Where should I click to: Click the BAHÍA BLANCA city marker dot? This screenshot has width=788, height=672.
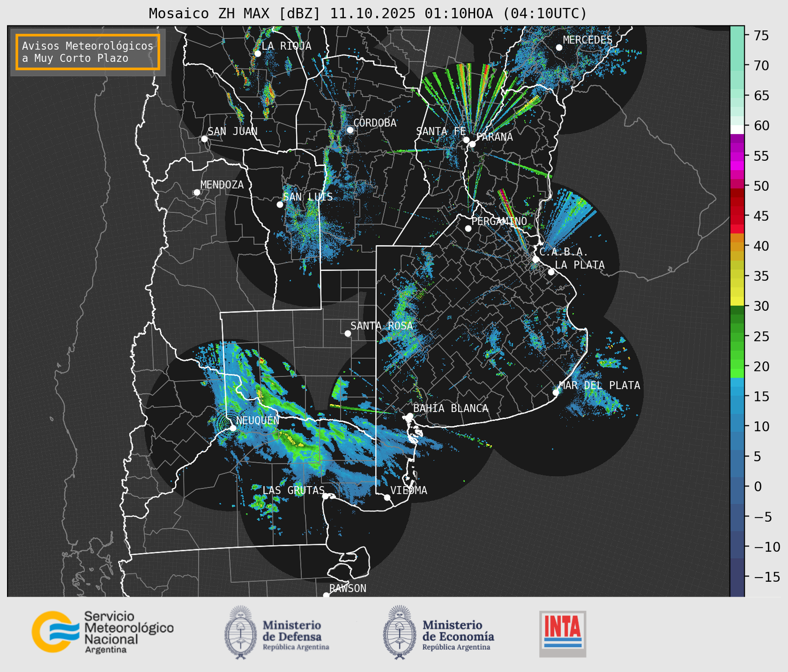410,416
